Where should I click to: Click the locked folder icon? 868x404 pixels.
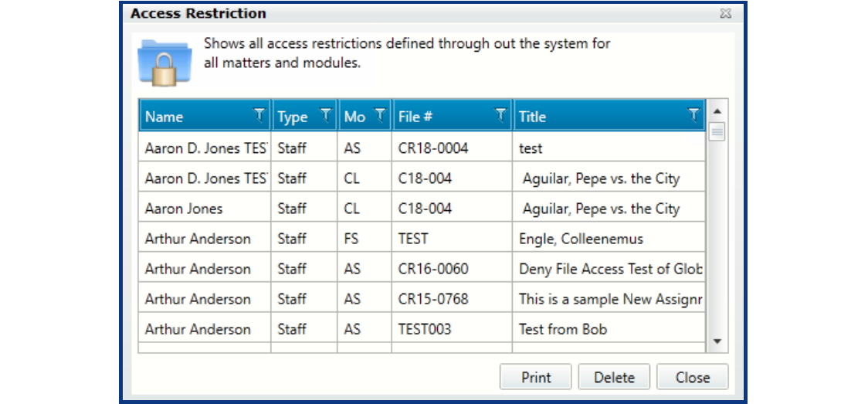point(164,61)
